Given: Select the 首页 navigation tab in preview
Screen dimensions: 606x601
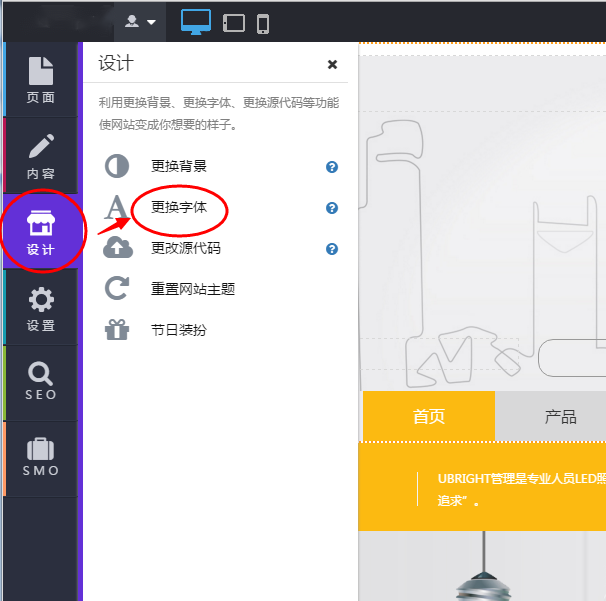Looking at the screenshot, I should tap(428, 417).
